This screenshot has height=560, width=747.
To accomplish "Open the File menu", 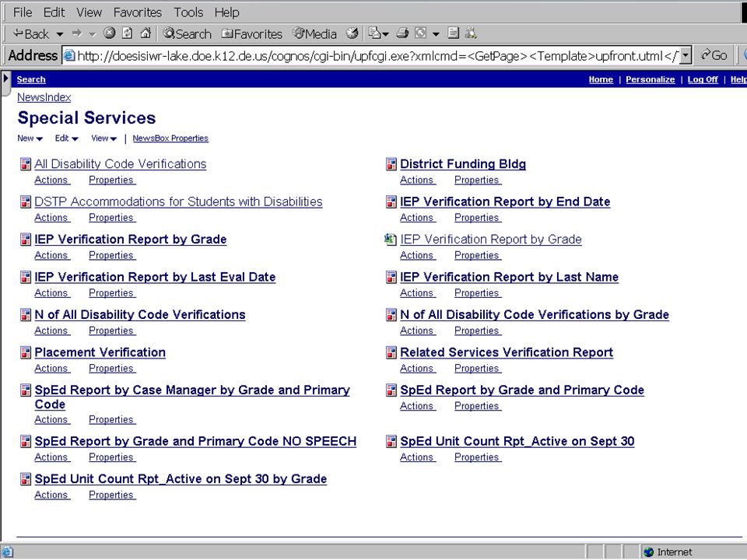I will click(x=23, y=12).
